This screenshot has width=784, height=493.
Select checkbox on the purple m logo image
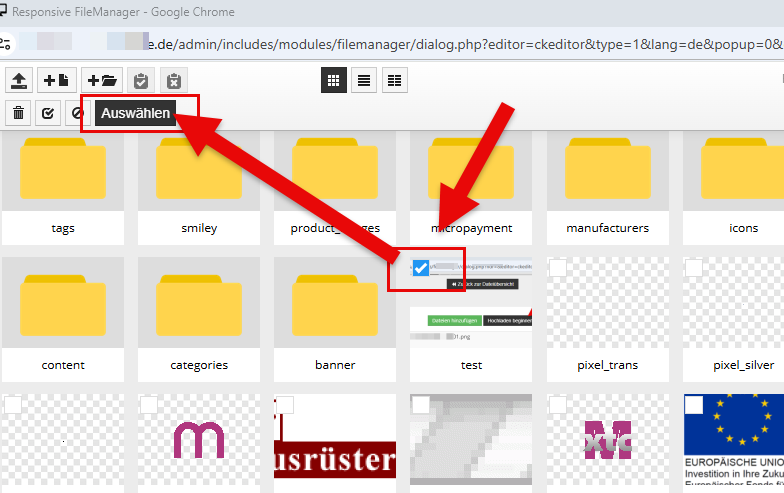(149, 404)
